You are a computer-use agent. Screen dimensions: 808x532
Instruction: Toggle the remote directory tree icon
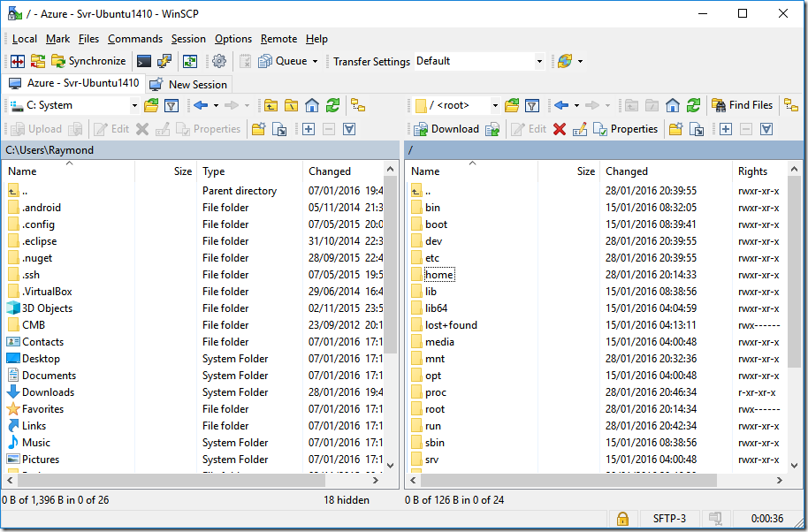click(x=791, y=105)
